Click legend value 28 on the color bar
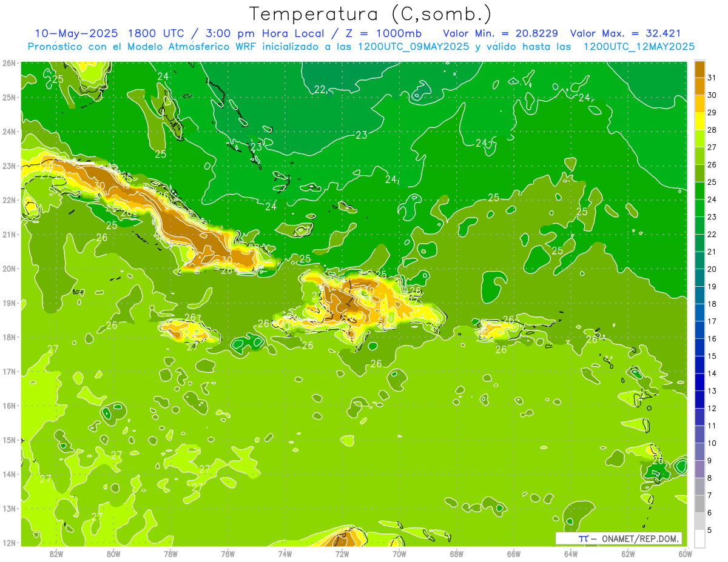Screen dimensions: 728x562 712,130
